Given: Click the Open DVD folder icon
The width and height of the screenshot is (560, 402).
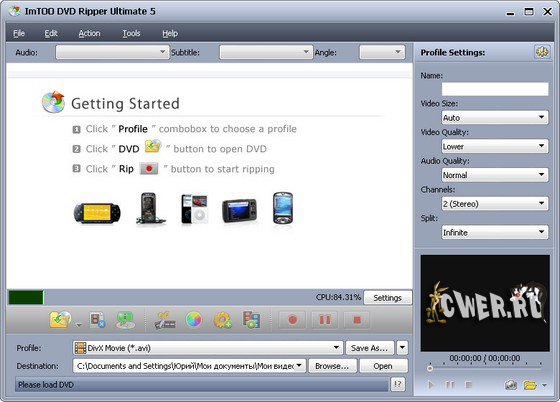Looking at the screenshot, I should point(60,320).
